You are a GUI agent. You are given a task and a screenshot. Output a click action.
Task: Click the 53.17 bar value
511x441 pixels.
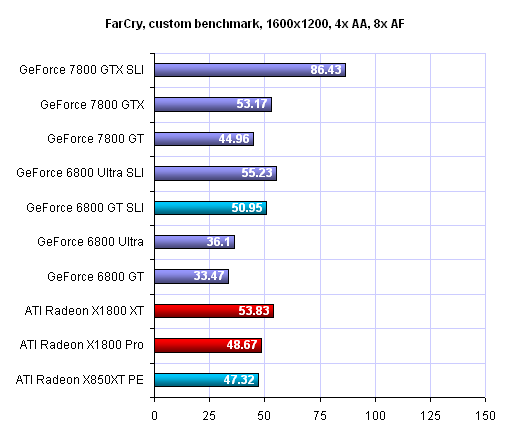click(x=252, y=104)
